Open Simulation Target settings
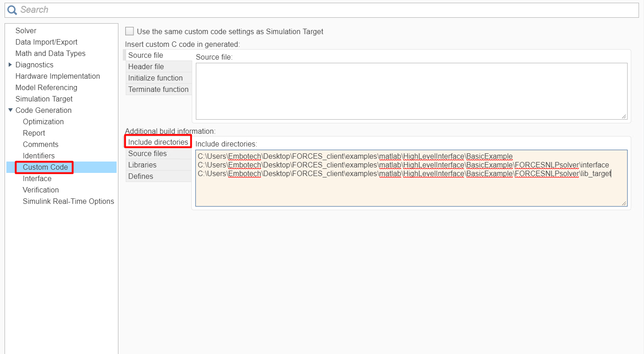The width and height of the screenshot is (644, 354). (x=44, y=99)
